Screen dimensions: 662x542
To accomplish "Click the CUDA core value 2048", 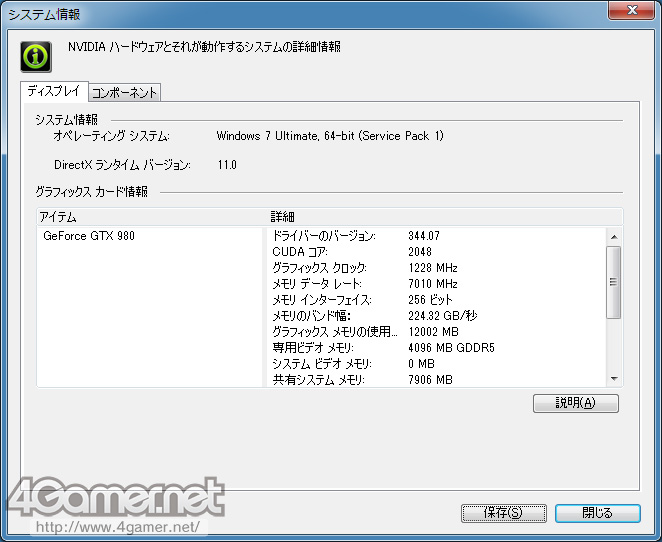I will coord(420,252).
